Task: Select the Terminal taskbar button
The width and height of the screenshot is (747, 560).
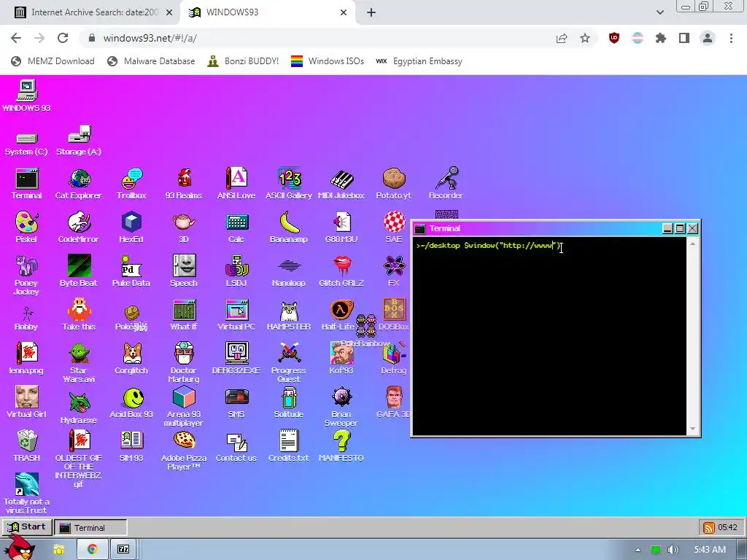Action: click(90, 528)
